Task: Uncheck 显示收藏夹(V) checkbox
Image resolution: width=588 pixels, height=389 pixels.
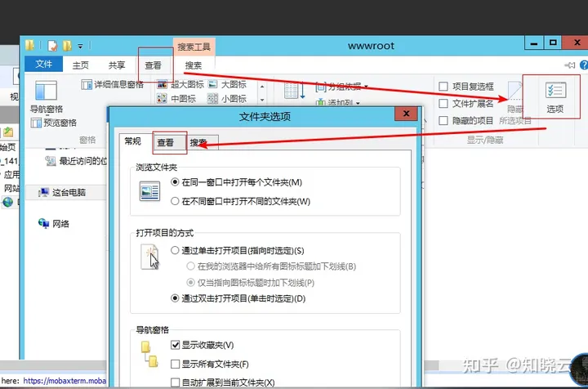Action: tap(176, 346)
